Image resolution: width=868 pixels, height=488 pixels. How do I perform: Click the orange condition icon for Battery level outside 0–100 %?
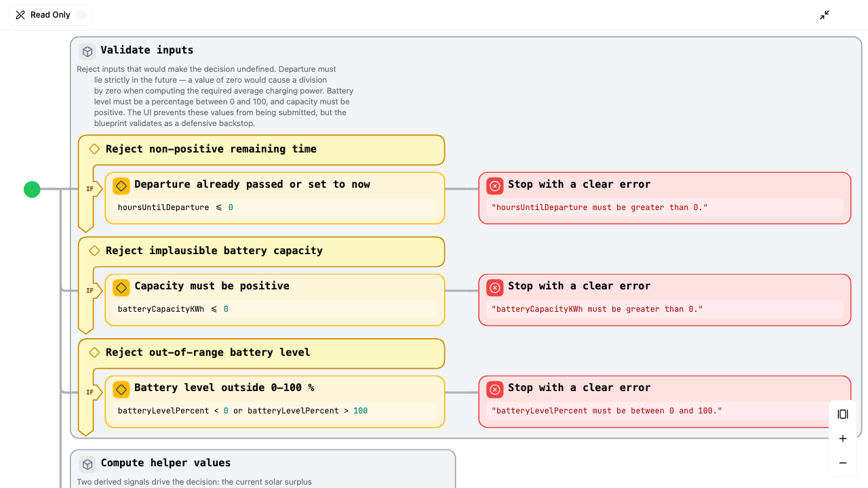click(121, 388)
